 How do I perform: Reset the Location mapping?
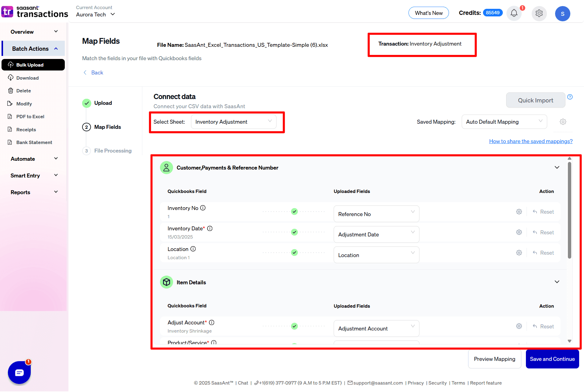coord(543,253)
